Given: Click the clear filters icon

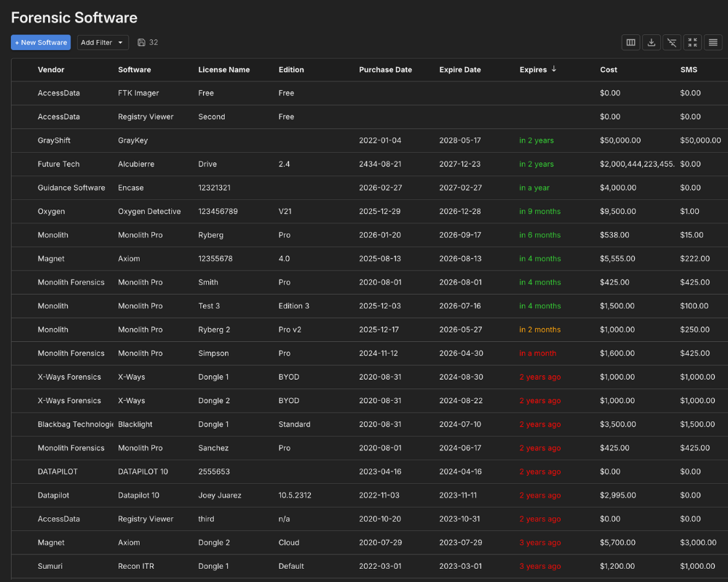Looking at the screenshot, I should coord(671,42).
